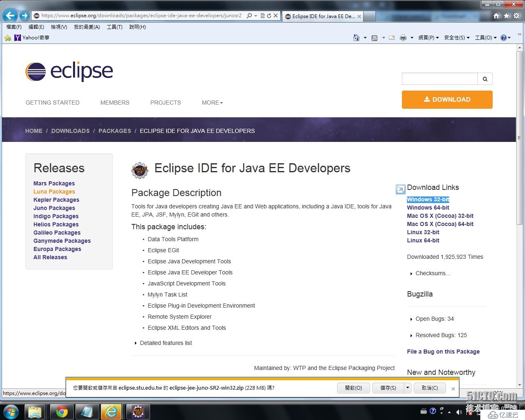
Task: Expand the Resolved Bugs: 125 item
Action: click(438, 335)
